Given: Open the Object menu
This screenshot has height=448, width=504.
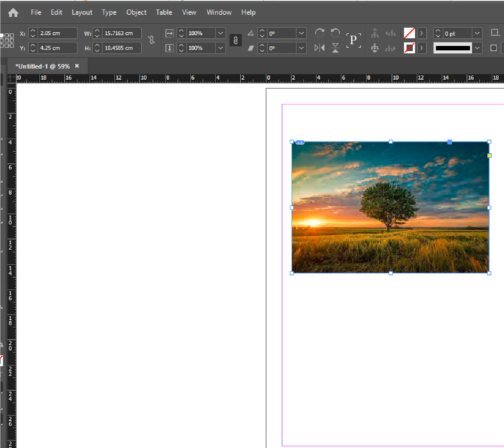Looking at the screenshot, I should pos(136,13).
